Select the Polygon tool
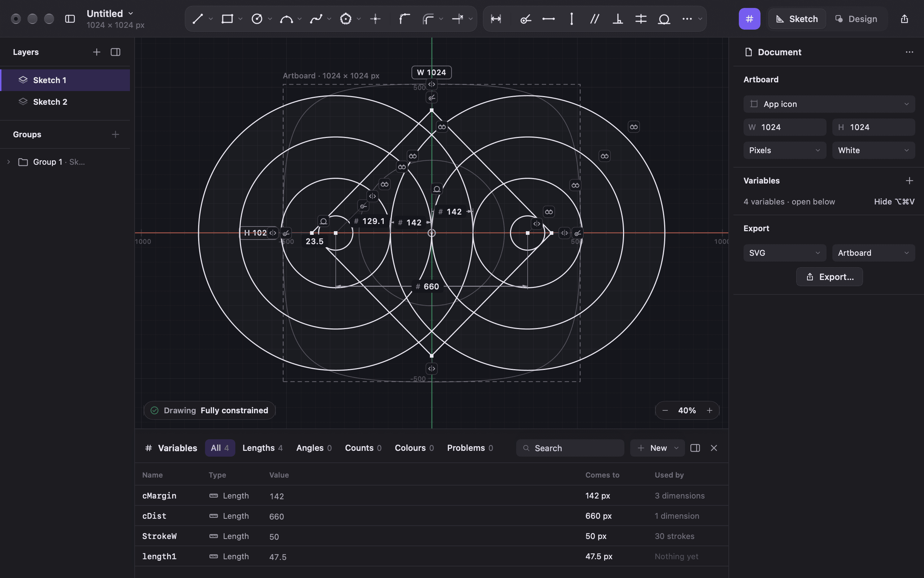Viewport: 924px width, 578px height. tap(345, 19)
